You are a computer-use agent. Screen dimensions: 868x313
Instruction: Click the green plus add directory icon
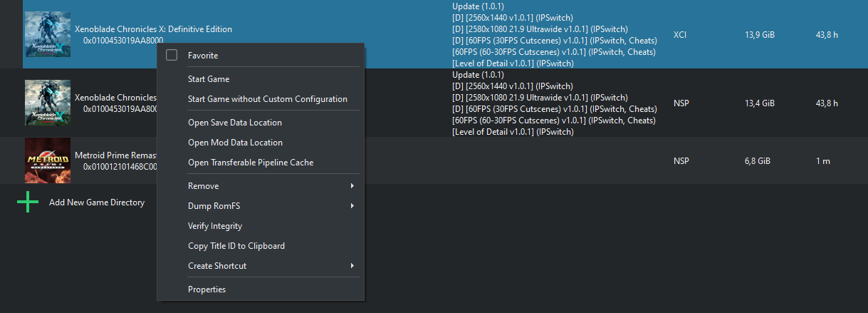point(28,202)
